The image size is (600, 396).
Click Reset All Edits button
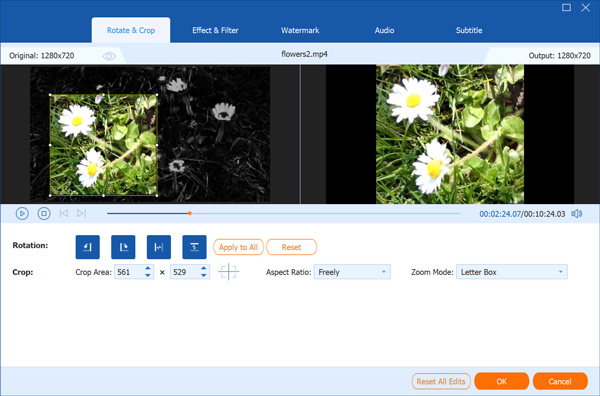pos(441,381)
